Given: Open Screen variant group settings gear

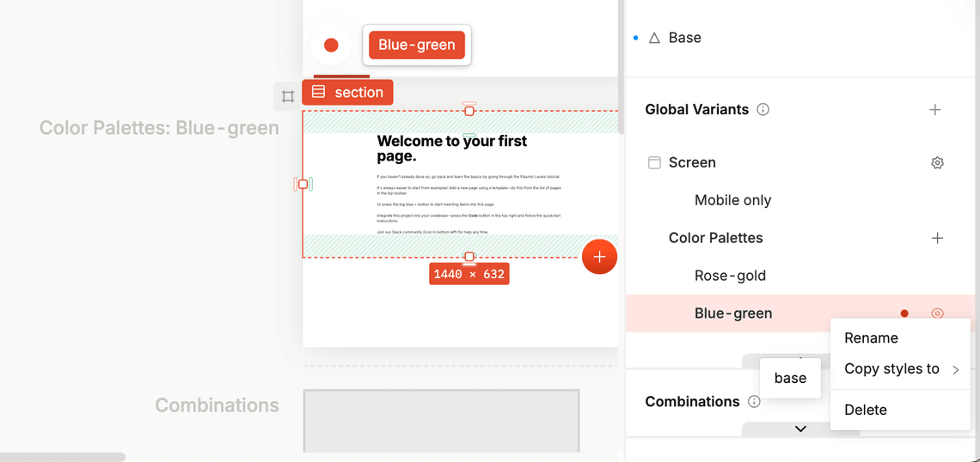Looking at the screenshot, I should click(x=937, y=162).
